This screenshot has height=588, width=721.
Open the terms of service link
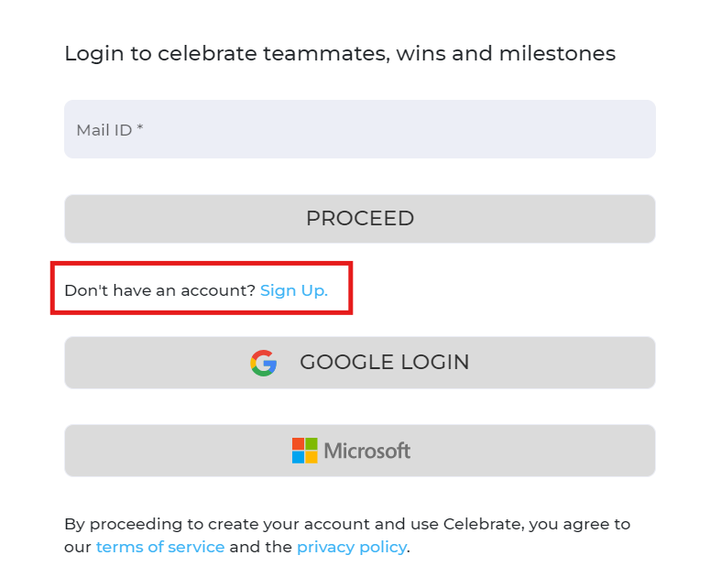(x=160, y=547)
